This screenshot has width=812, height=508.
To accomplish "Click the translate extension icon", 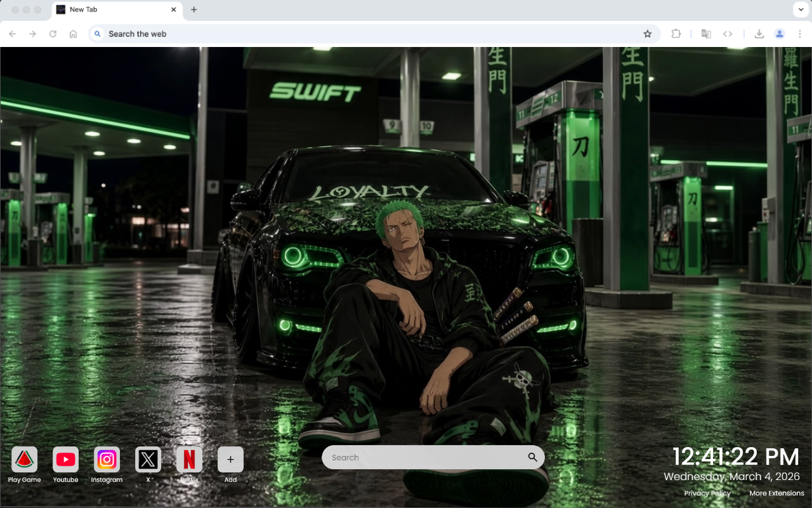I will [x=706, y=34].
